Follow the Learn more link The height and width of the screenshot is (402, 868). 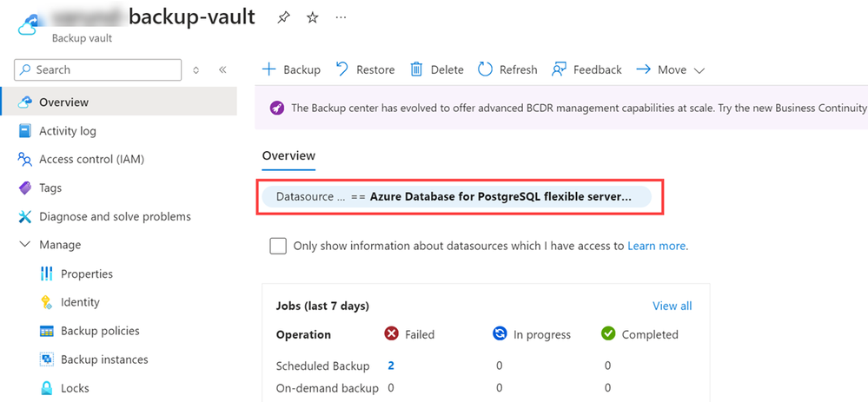(x=657, y=246)
